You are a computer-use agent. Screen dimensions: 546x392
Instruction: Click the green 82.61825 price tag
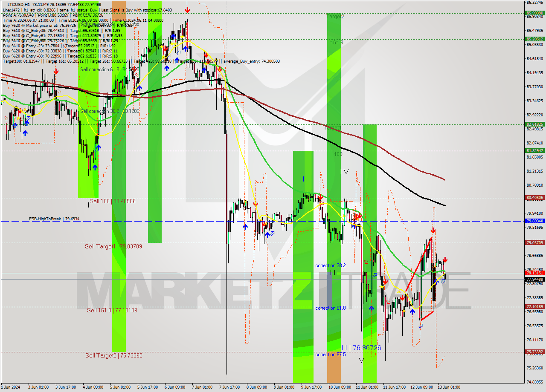coord(534,124)
